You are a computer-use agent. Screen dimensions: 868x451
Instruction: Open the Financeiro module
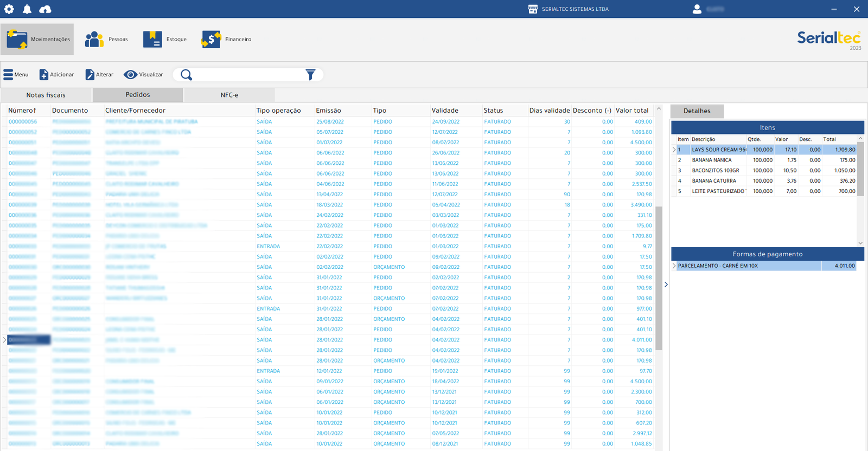point(226,39)
